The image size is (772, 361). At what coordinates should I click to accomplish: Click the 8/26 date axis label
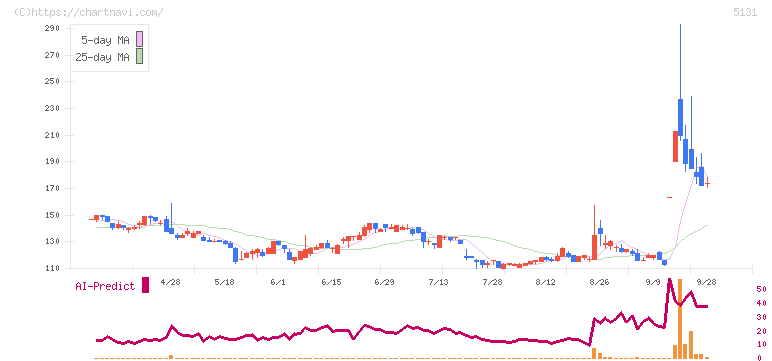[599, 282]
